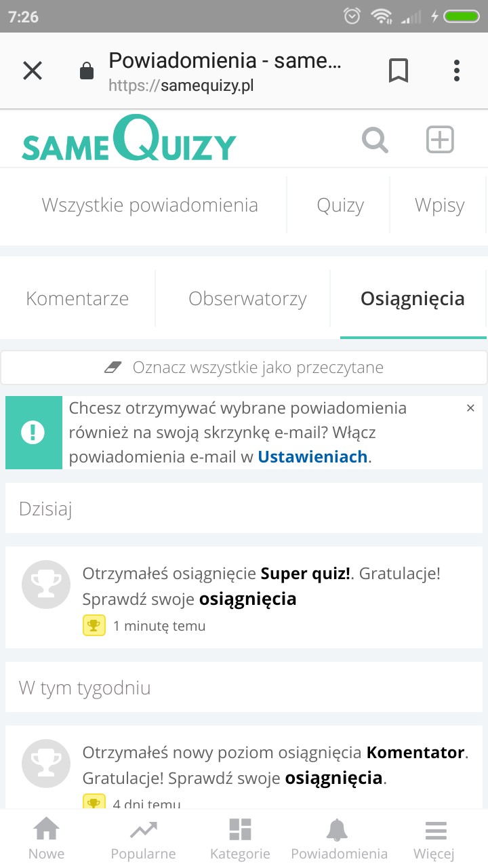Image resolution: width=488 pixels, height=868 pixels.
Task: Close the browser tab with X
Action: tap(33, 71)
